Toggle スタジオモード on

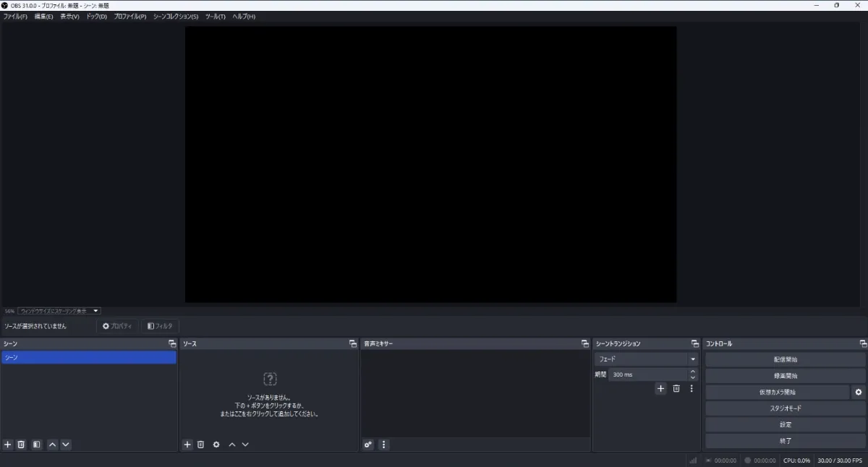point(785,408)
